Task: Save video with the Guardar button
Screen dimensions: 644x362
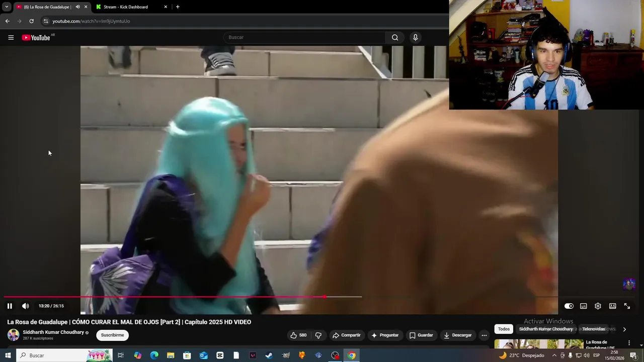Action: point(421,335)
